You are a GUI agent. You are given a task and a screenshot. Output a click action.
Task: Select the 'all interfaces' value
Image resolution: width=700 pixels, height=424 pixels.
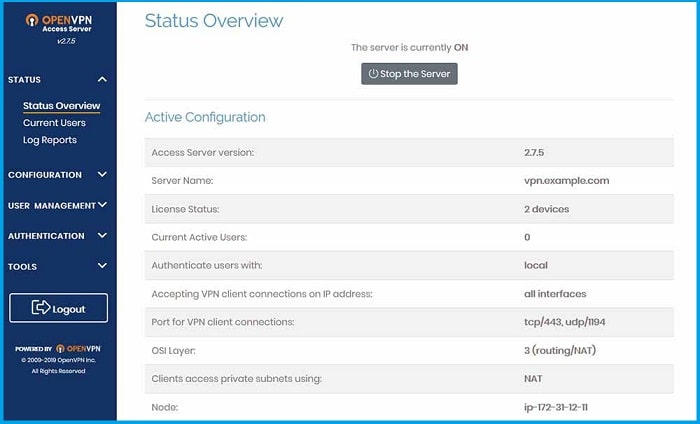[555, 294]
